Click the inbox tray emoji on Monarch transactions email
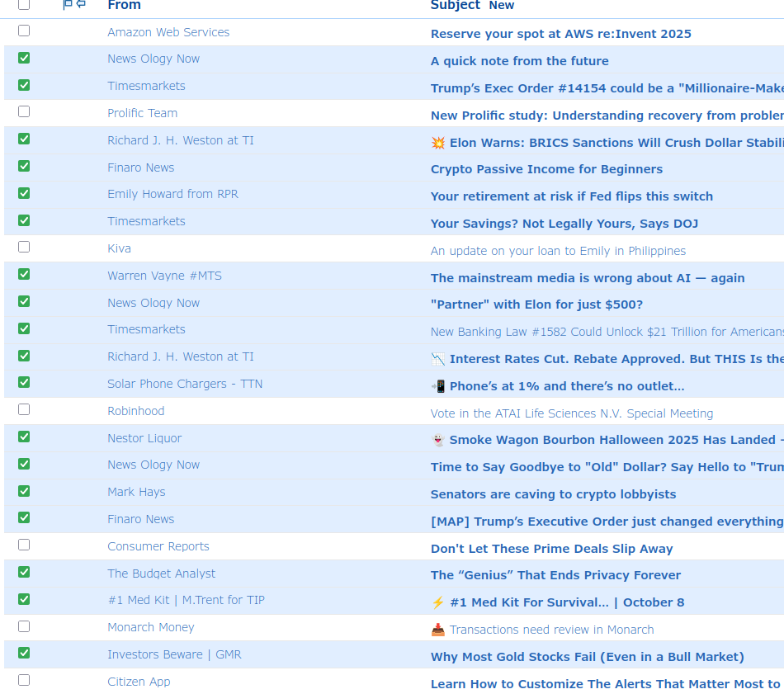This screenshot has height=694, width=784. 438,630
